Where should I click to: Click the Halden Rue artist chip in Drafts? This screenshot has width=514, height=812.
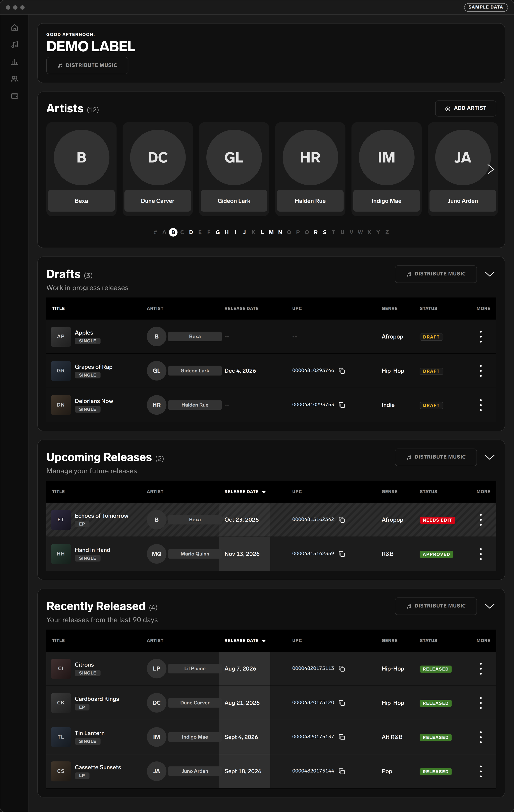click(x=195, y=405)
